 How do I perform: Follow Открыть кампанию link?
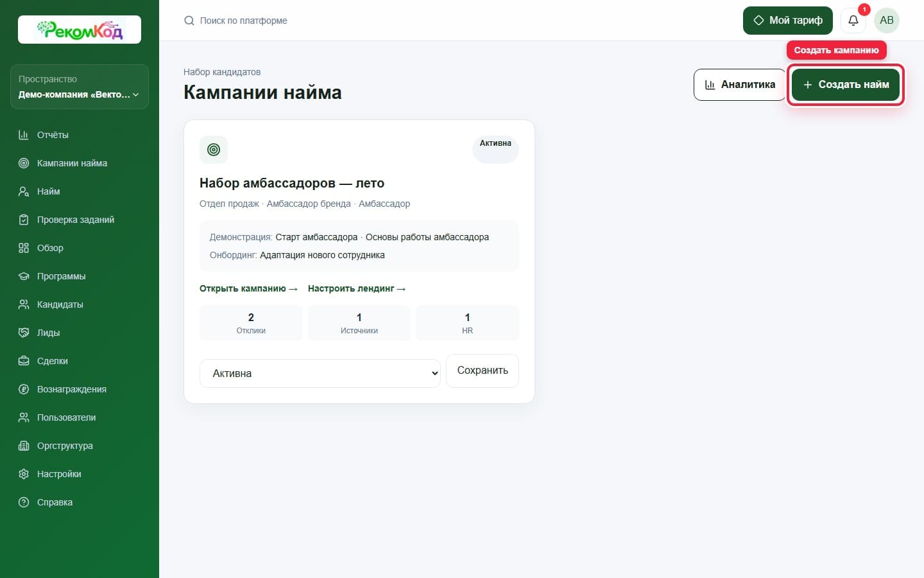point(248,288)
